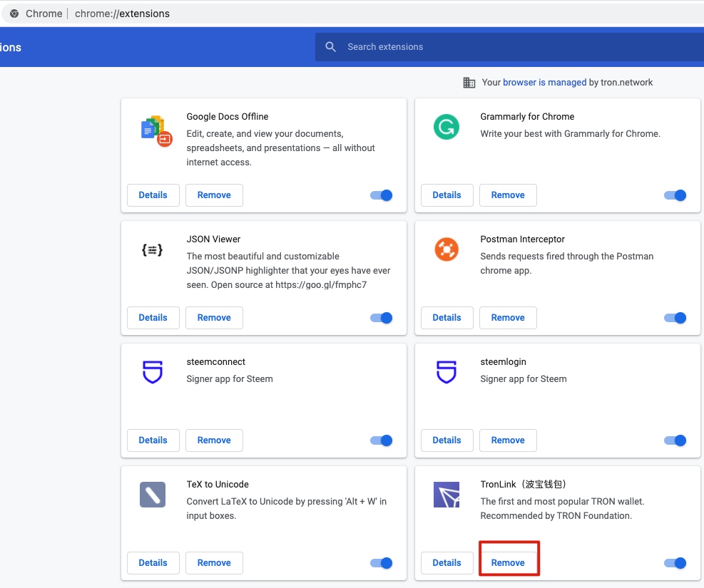Remove the Postman Interceptor extension
Screen dimensions: 704x588
point(508,318)
